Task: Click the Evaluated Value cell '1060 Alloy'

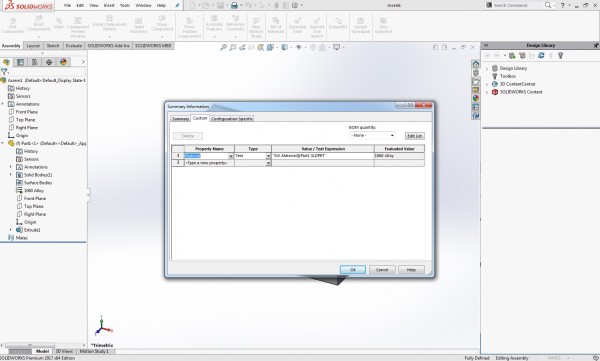Action: pos(399,156)
